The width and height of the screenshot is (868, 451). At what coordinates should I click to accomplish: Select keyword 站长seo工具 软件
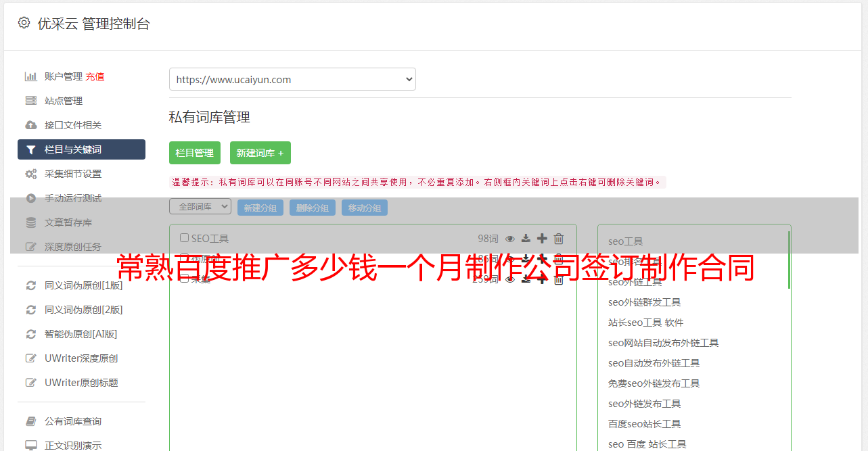(x=646, y=323)
